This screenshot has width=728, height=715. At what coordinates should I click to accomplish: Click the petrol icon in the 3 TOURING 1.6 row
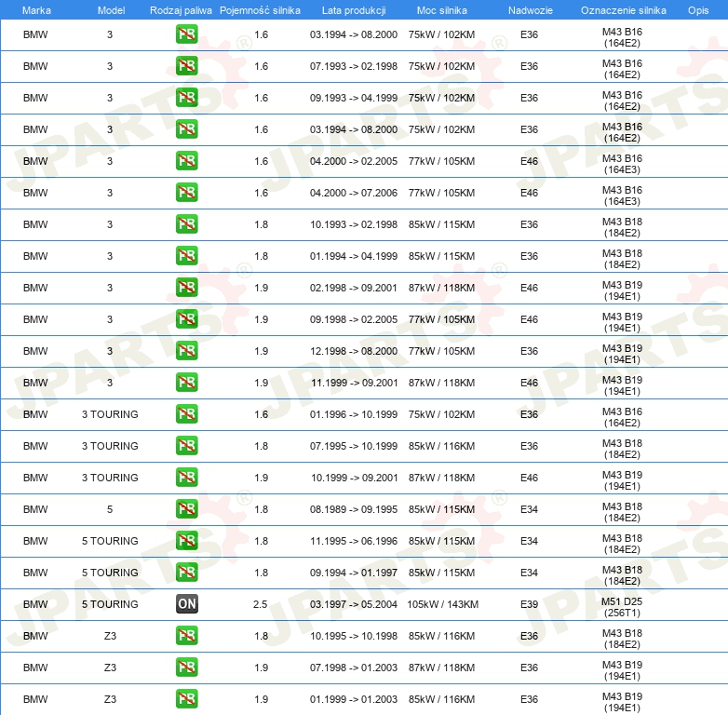[186, 413]
